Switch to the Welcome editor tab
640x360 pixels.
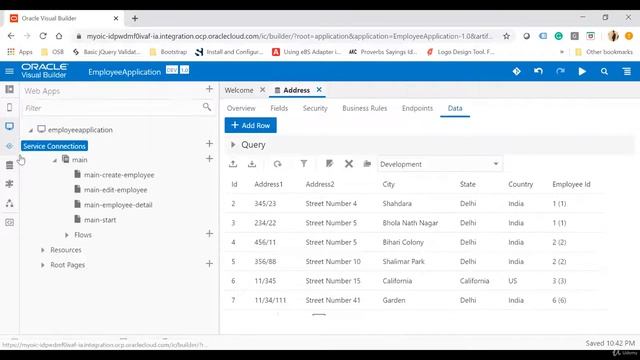239,90
